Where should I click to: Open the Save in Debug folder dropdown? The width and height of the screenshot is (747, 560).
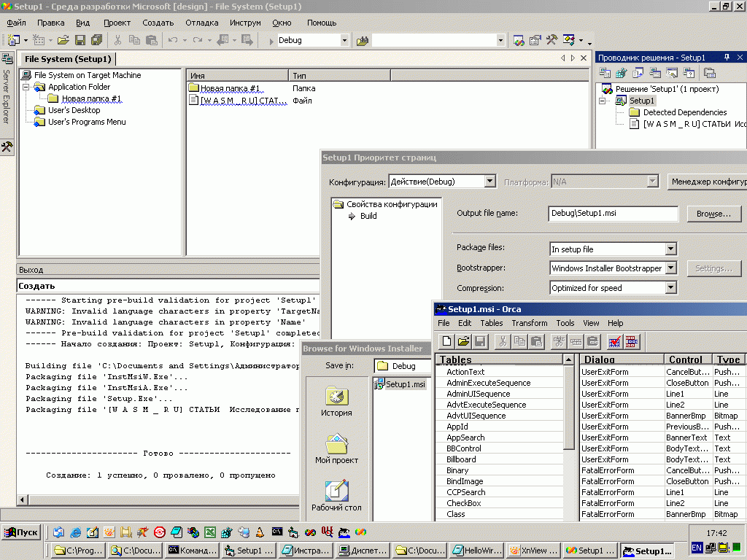tap(403, 366)
